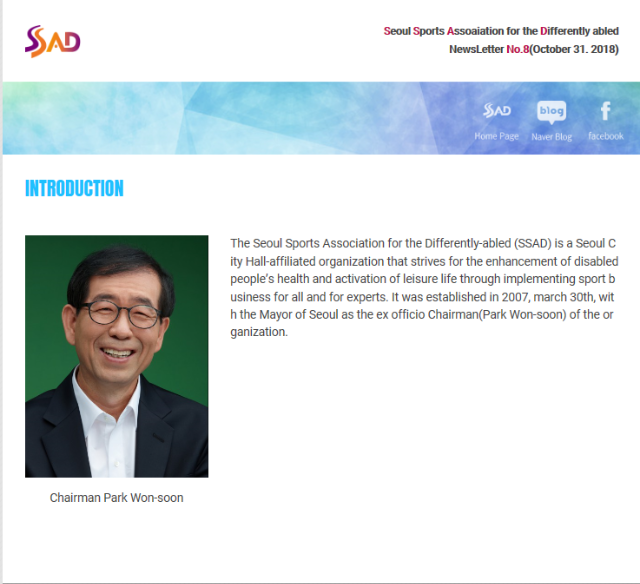640x584 pixels.
Task: Click the SSAD logo in the header
Action: pyautogui.click(x=52, y=41)
